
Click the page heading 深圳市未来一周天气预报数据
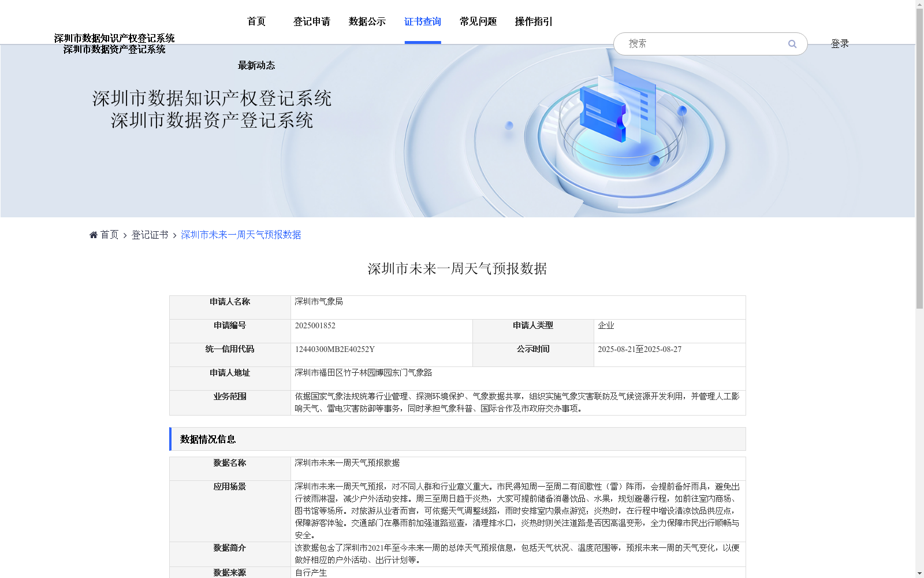click(457, 269)
